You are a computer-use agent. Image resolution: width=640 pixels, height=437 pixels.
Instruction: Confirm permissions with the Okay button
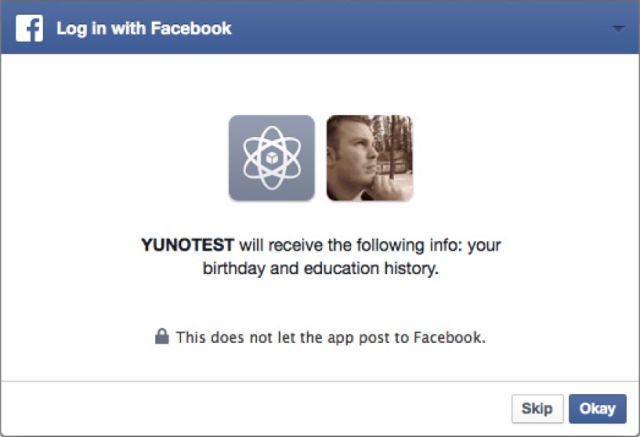[597, 409]
